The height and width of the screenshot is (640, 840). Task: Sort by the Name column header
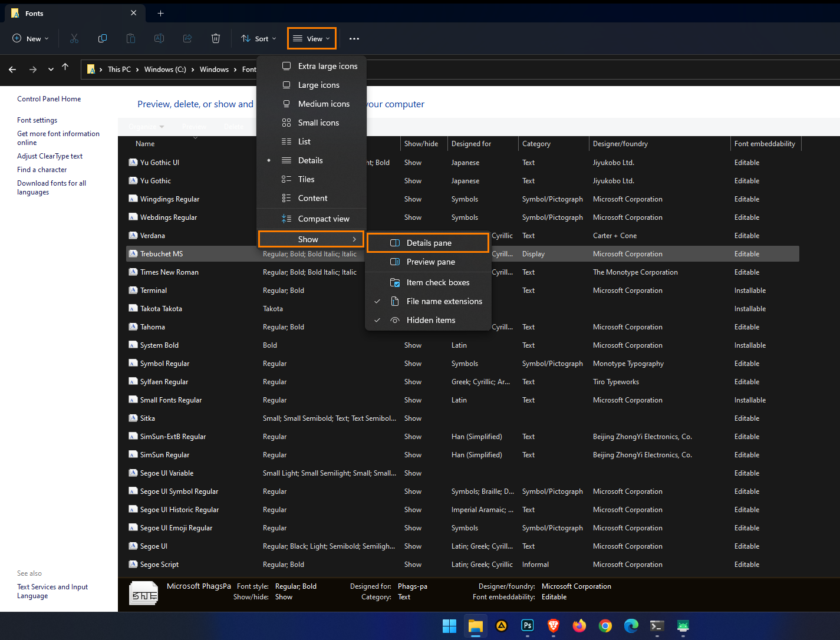point(145,144)
